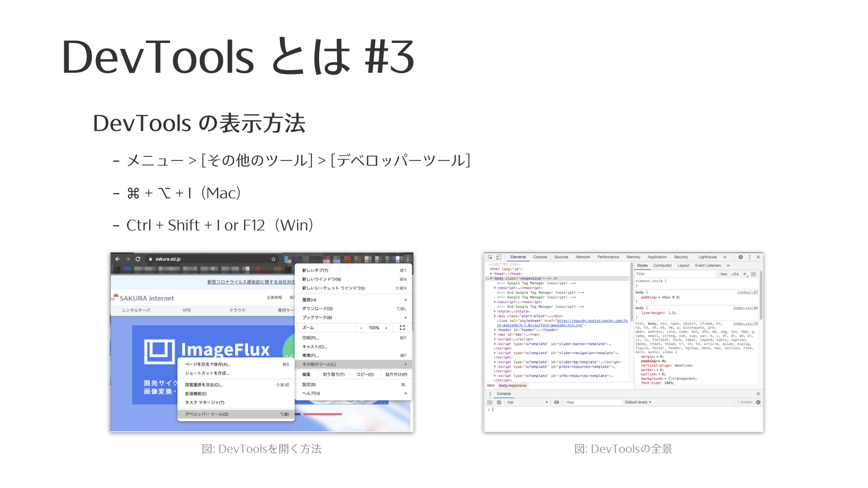The height and width of the screenshot is (488, 868).
Task: Click the browser reload icon
Action: point(138,259)
